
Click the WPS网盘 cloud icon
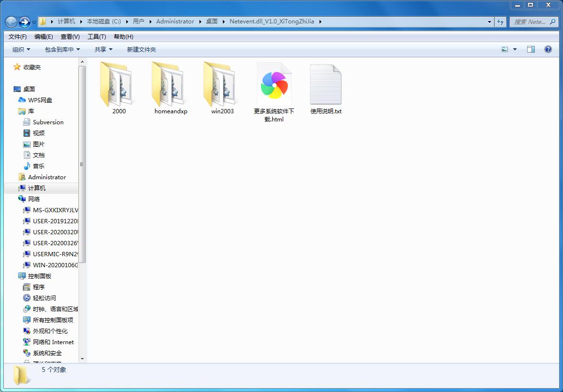[22, 100]
